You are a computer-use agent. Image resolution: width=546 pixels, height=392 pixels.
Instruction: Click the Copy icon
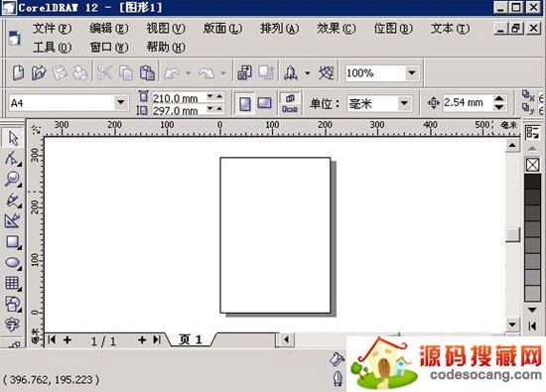pyautogui.click(x=126, y=73)
